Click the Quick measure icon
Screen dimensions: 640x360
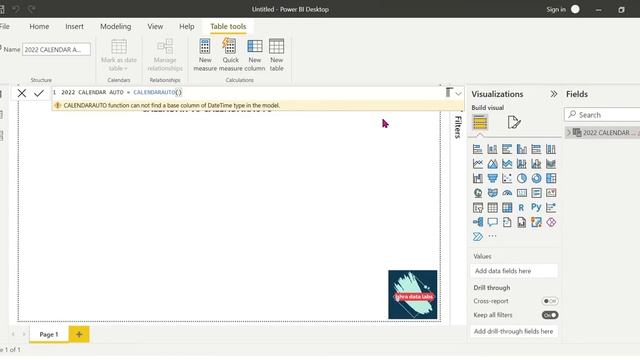229,46
